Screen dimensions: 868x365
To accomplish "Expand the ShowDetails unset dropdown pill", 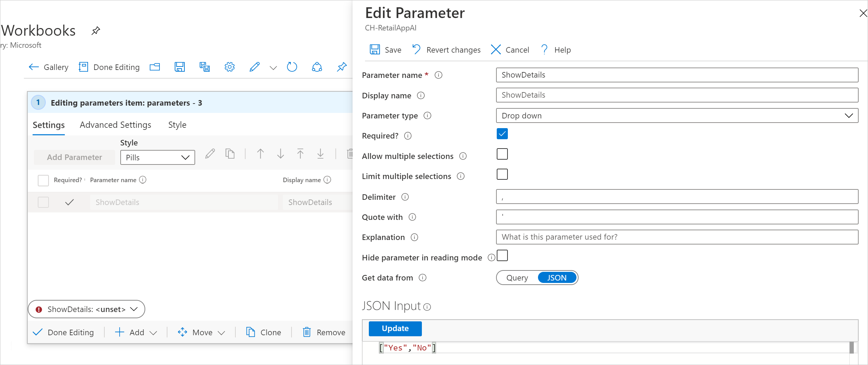I will [86, 309].
